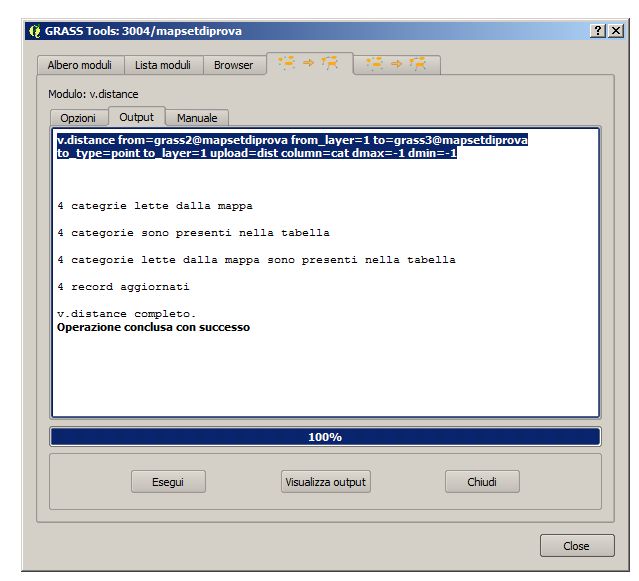Viewport: 639px width, 581px height.
Task: Select the second module icon tab
Action: coord(396,64)
